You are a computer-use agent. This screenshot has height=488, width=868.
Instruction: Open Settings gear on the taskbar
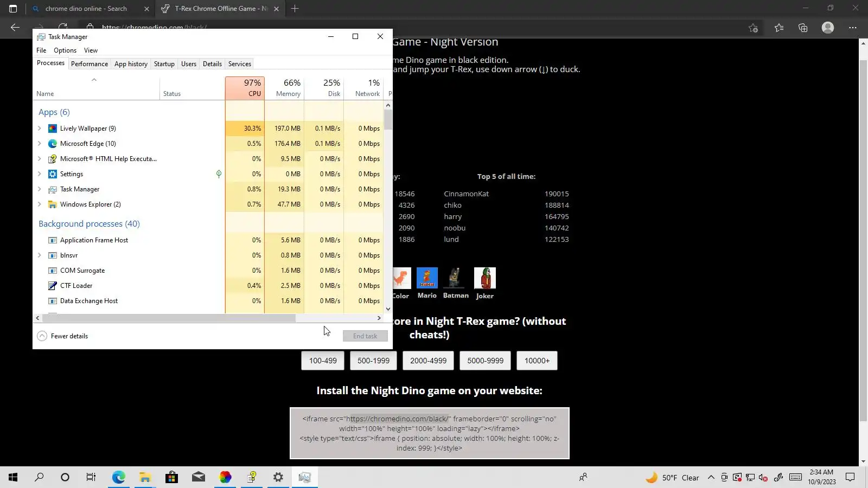click(x=278, y=477)
